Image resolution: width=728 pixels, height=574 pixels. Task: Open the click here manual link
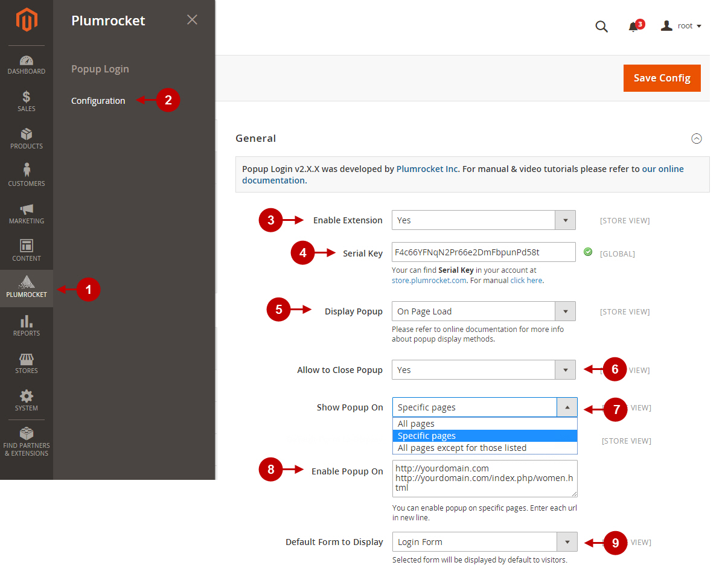click(x=526, y=281)
